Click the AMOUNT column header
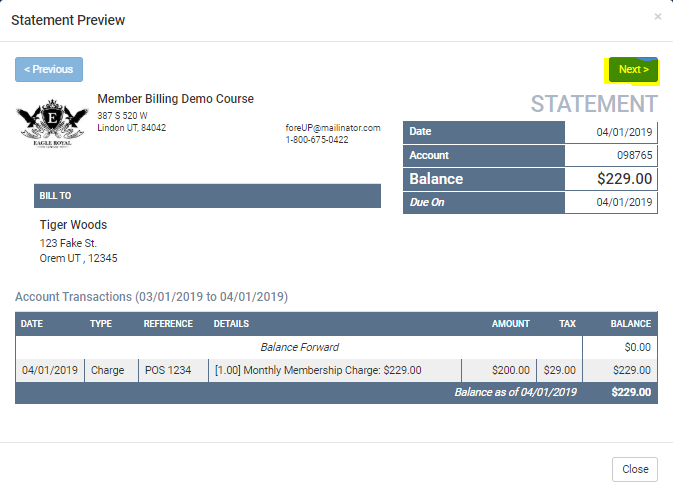 tap(510, 324)
